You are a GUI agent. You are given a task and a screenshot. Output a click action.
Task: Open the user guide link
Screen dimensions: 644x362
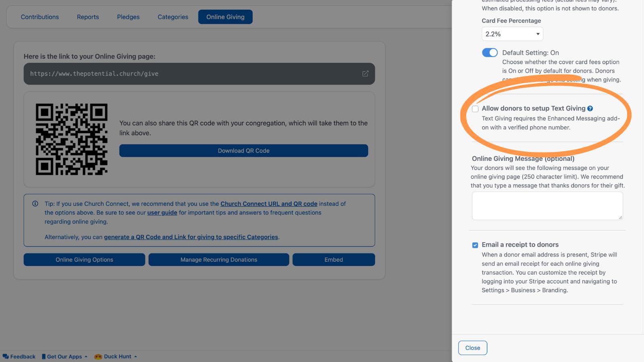click(x=162, y=213)
